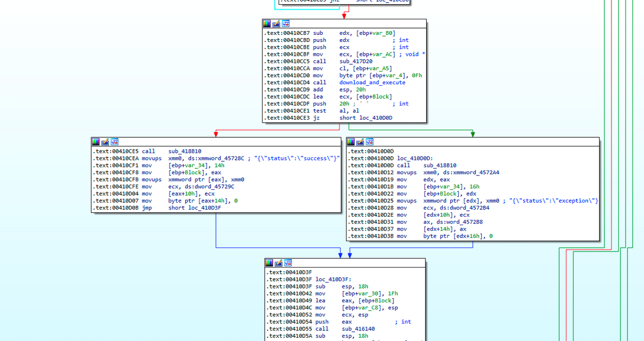Click the pencil icon on the loc_410D0D block
644x341 pixels.
point(361,142)
